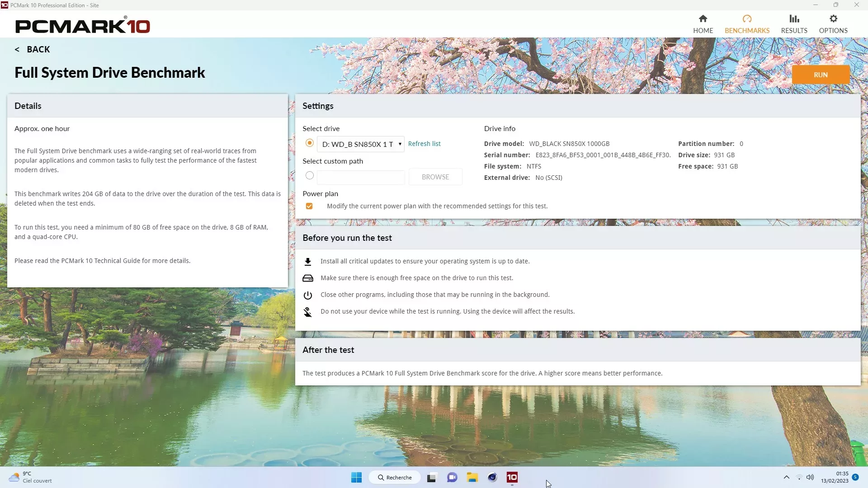Viewport: 868px width, 488px height.
Task: Open the Home navigation icon
Action: (x=703, y=19)
